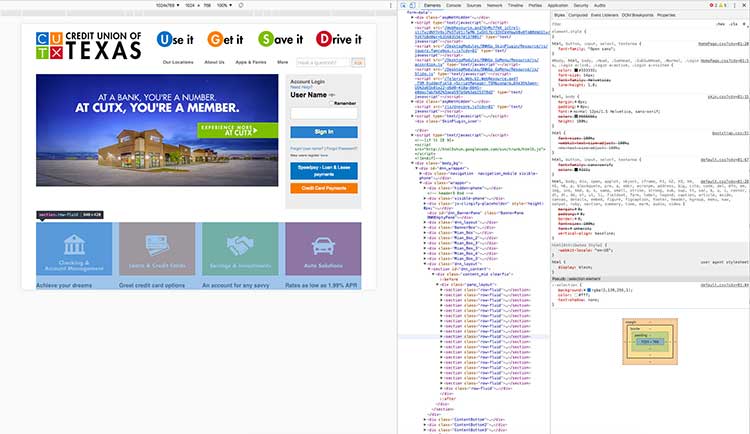Click the bank building Checking icon tile
The image size is (750, 434).
74,249
